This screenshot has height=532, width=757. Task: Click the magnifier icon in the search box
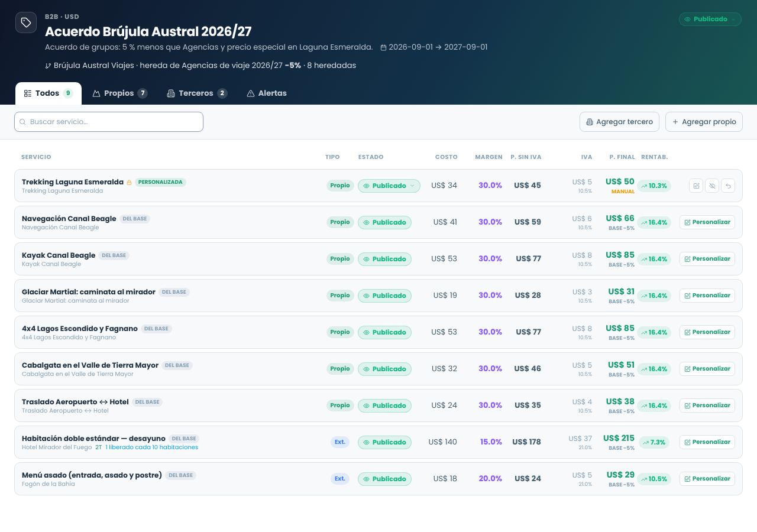(x=23, y=122)
